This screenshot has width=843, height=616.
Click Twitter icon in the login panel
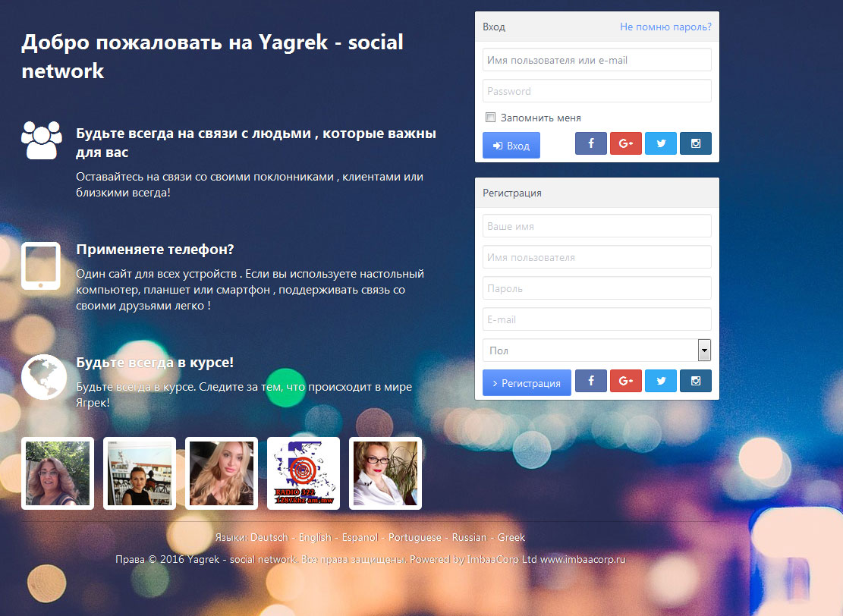click(660, 144)
